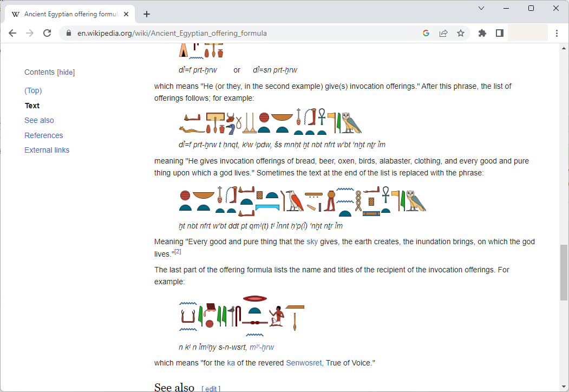
Task: Open the browser extensions puzzle icon
Action: click(x=482, y=33)
